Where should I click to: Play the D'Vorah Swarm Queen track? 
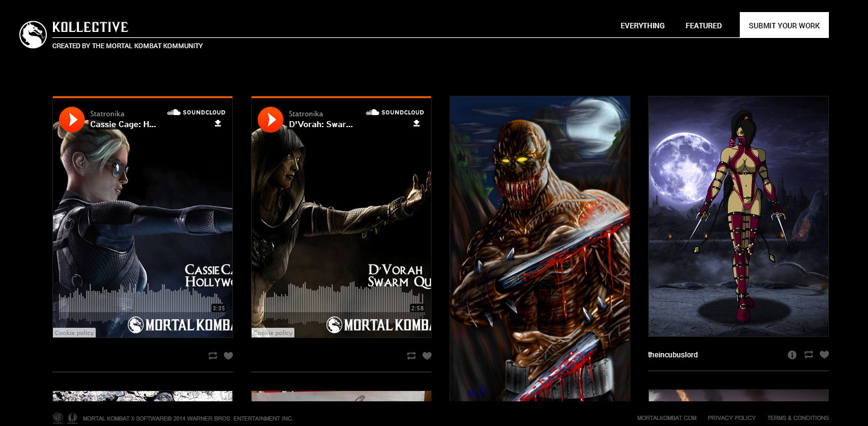[271, 119]
